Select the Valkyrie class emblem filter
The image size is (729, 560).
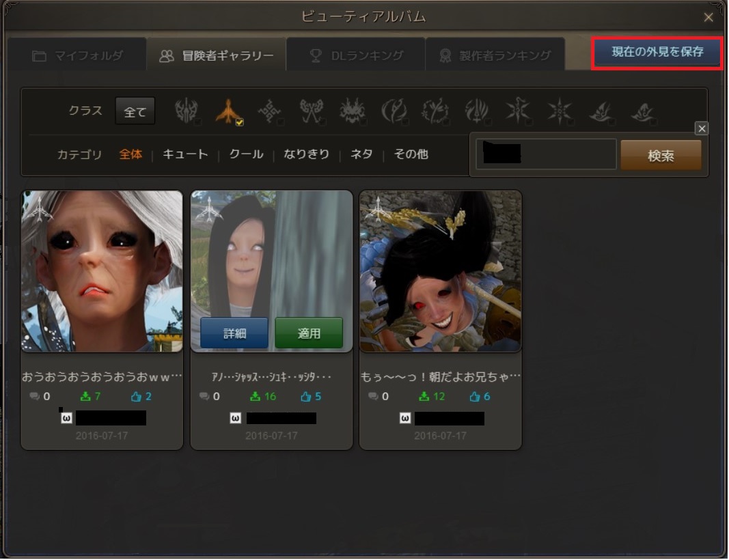coord(476,111)
